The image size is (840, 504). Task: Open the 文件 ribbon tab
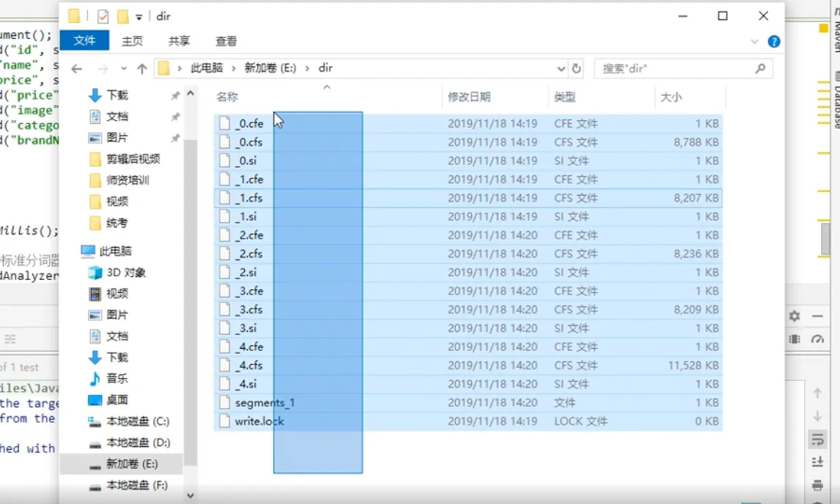(84, 41)
